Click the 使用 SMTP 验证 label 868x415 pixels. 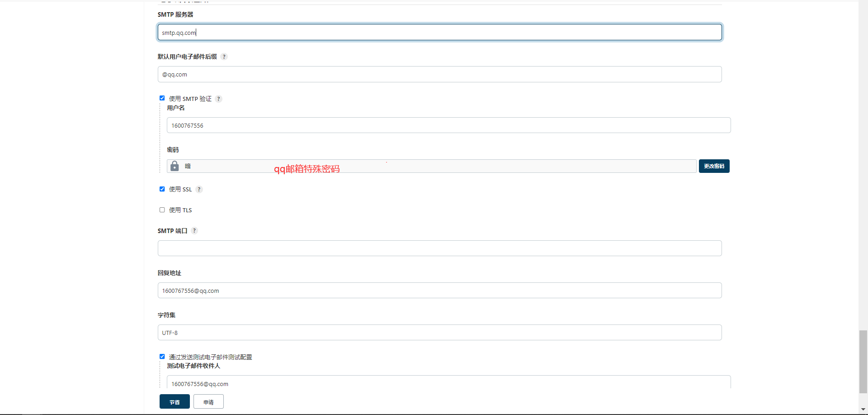(x=190, y=99)
